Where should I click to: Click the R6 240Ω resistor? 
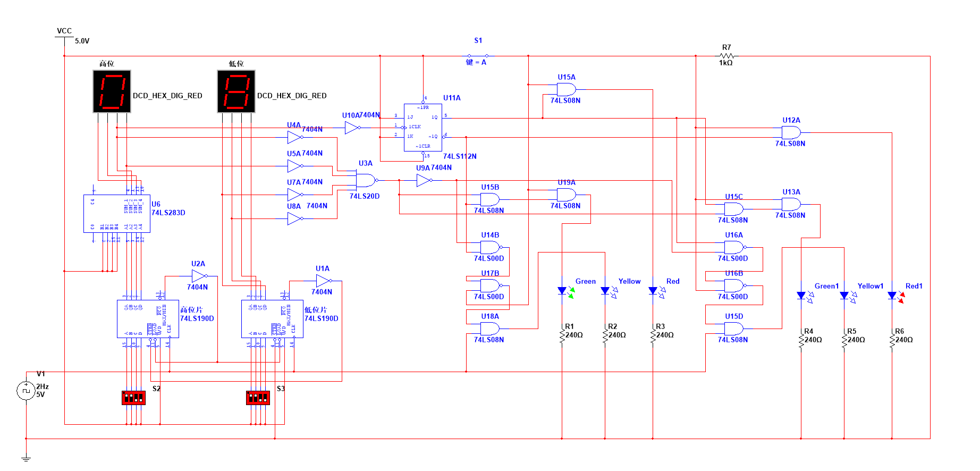tap(892, 341)
